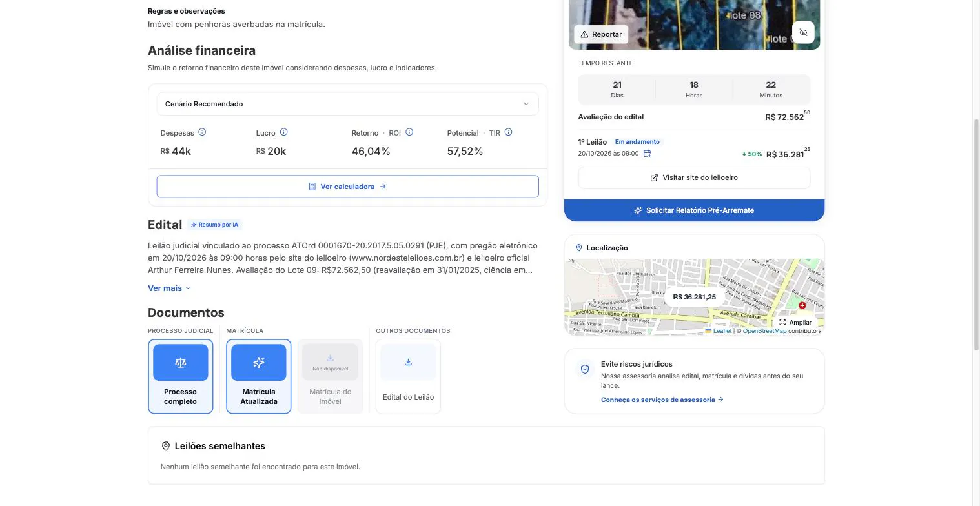
Task: Click the 18 Horas countdown box
Action: pyautogui.click(x=694, y=89)
